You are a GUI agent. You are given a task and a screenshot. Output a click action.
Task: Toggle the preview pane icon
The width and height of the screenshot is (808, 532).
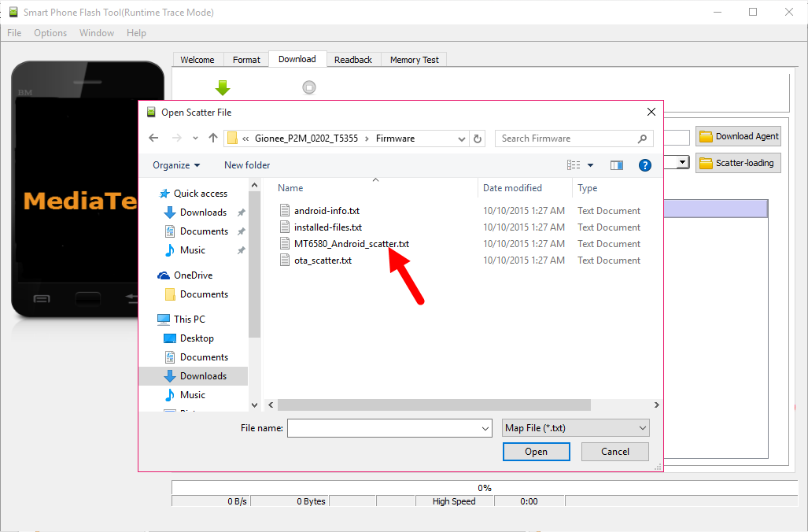coord(616,165)
